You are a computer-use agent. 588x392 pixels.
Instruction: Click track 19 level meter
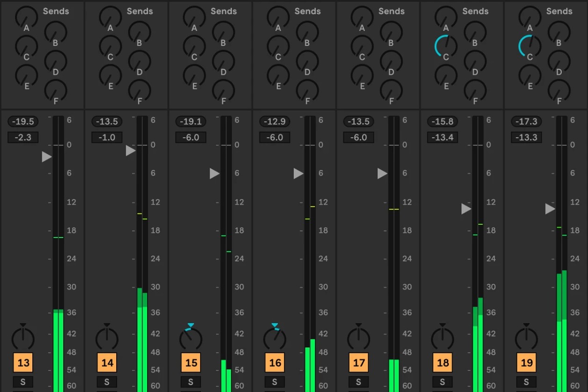point(562,254)
